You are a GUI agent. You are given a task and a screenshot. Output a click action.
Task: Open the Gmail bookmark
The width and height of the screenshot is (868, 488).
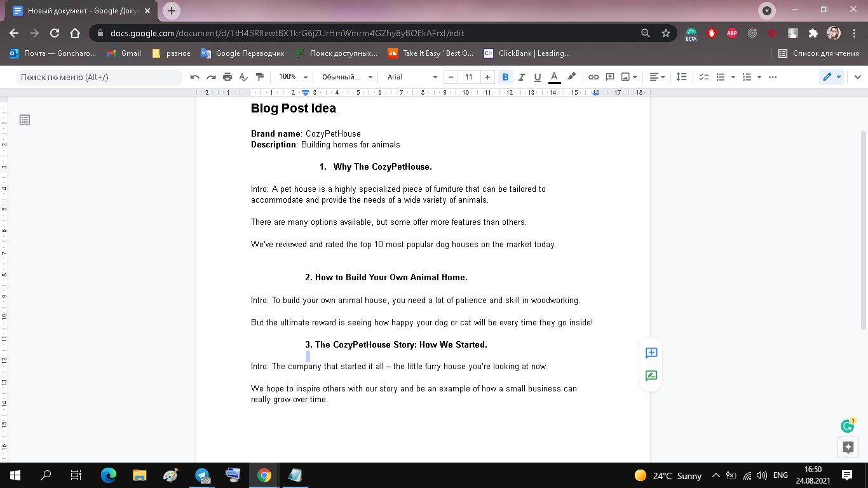(124, 53)
